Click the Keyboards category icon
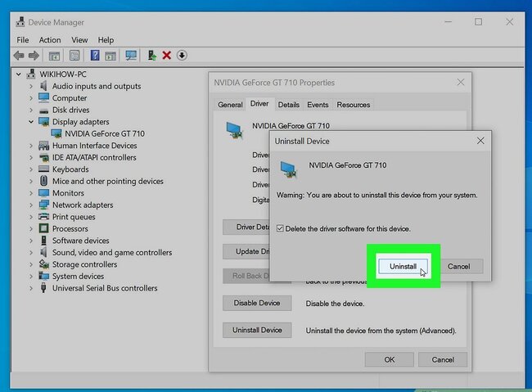This screenshot has width=532, height=392. tap(43, 169)
